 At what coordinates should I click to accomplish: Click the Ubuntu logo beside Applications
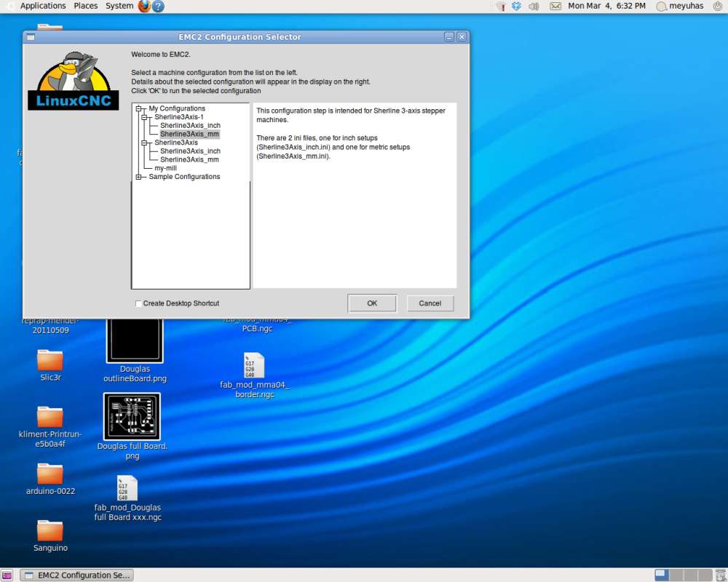pyautogui.click(x=10, y=6)
